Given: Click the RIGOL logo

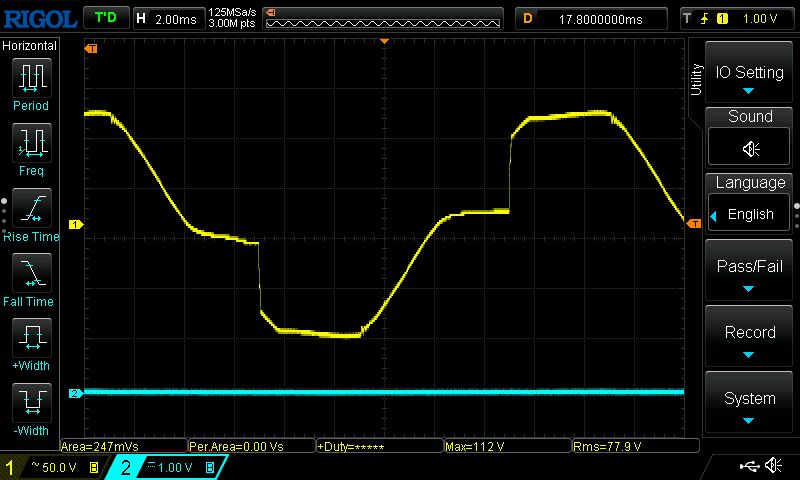Looking at the screenshot, I should pos(40,19).
